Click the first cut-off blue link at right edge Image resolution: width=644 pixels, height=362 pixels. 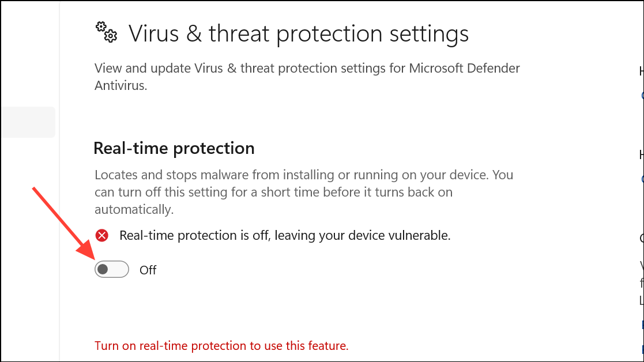[x=642, y=96]
